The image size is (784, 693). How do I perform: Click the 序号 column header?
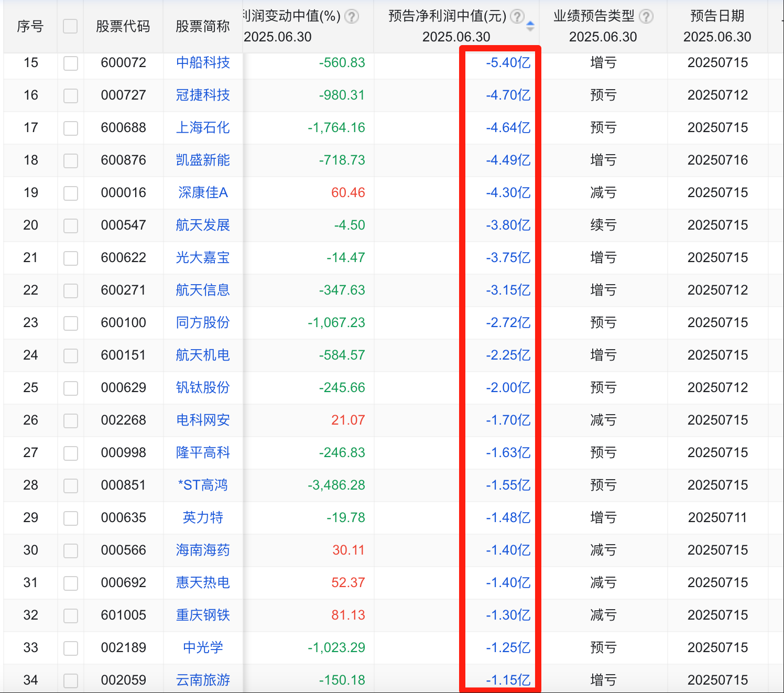click(x=30, y=26)
